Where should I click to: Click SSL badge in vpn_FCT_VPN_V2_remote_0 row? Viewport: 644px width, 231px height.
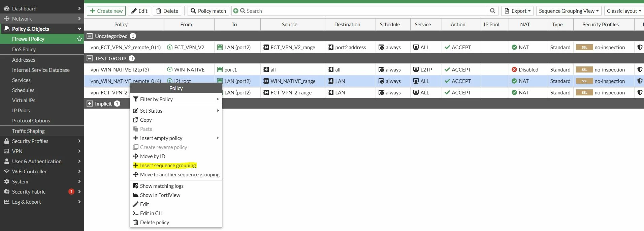(584, 47)
